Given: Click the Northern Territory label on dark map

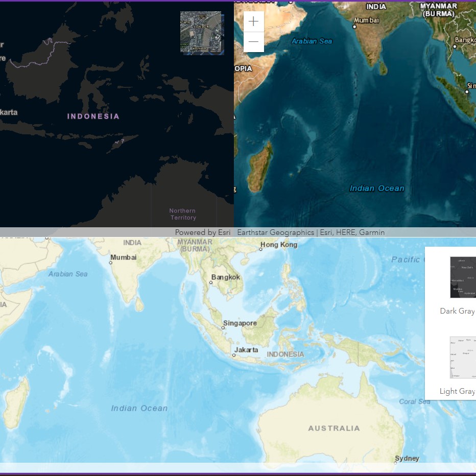Looking at the screenshot, I should [x=182, y=214].
